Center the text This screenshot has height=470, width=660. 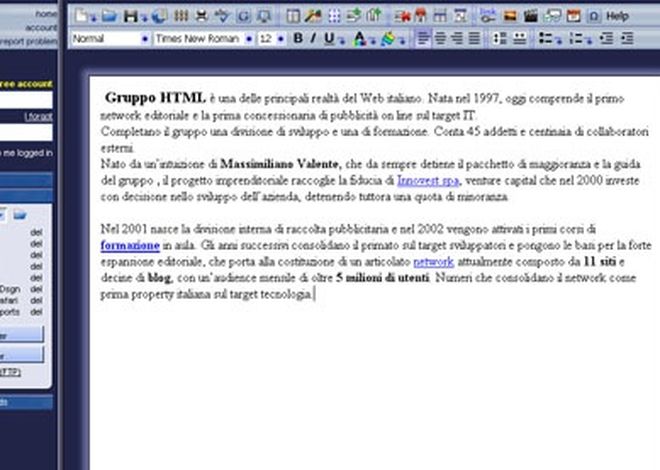pos(440,38)
